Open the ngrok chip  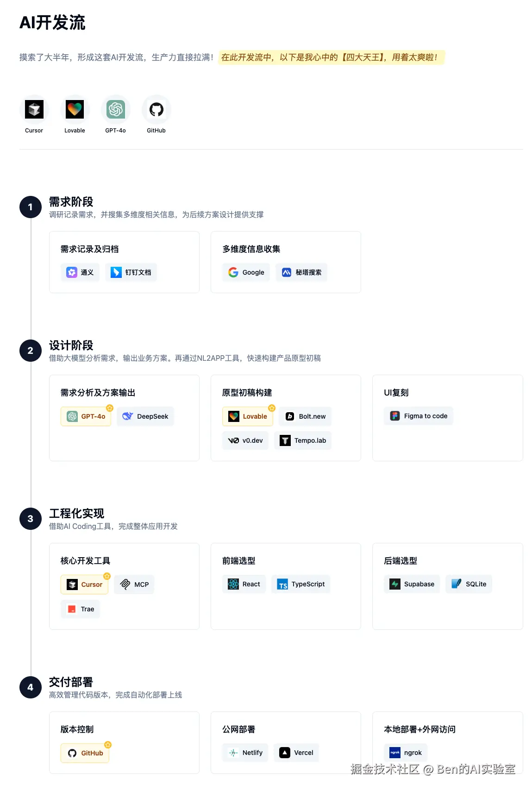pyautogui.click(x=406, y=753)
